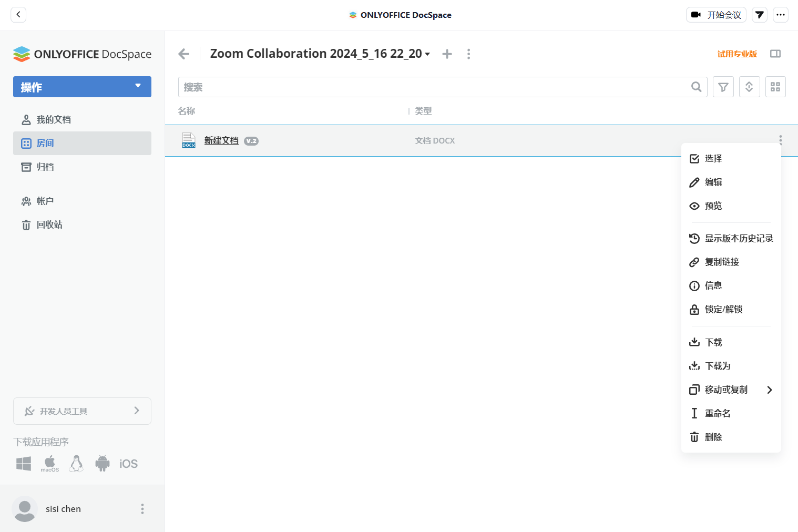Toggle the right info panel icon
The height and width of the screenshot is (532, 798).
tap(775, 54)
